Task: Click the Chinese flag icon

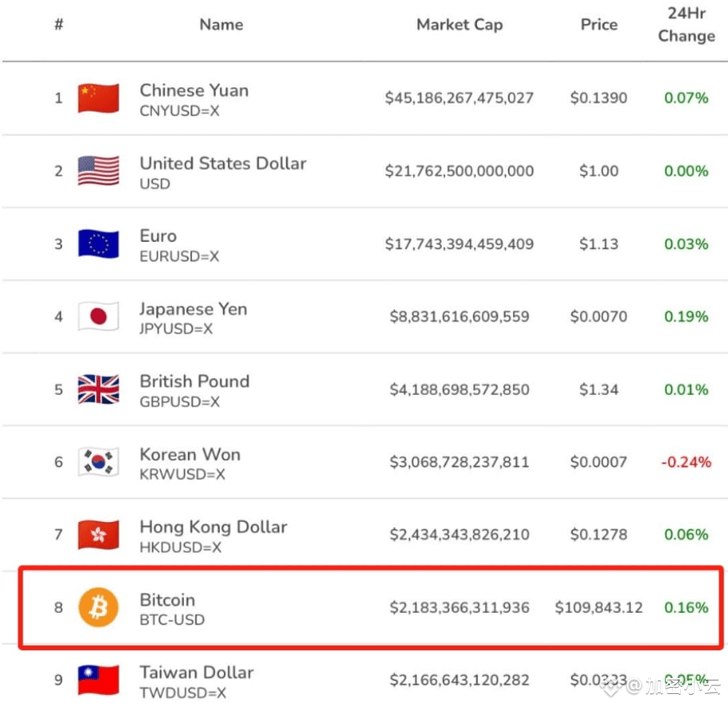Action: point(99,99)
